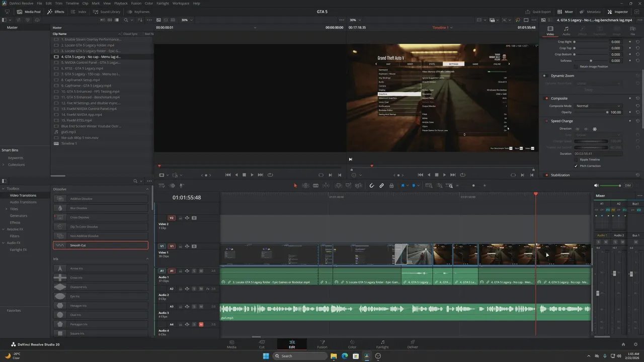Expand the Titles category
The image size is (644, 362).
[x=7, y=209]
